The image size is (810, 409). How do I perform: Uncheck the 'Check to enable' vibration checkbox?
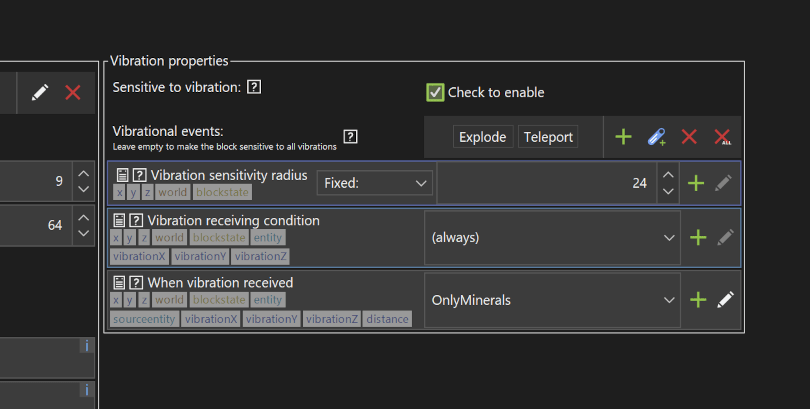coord(435,92)
